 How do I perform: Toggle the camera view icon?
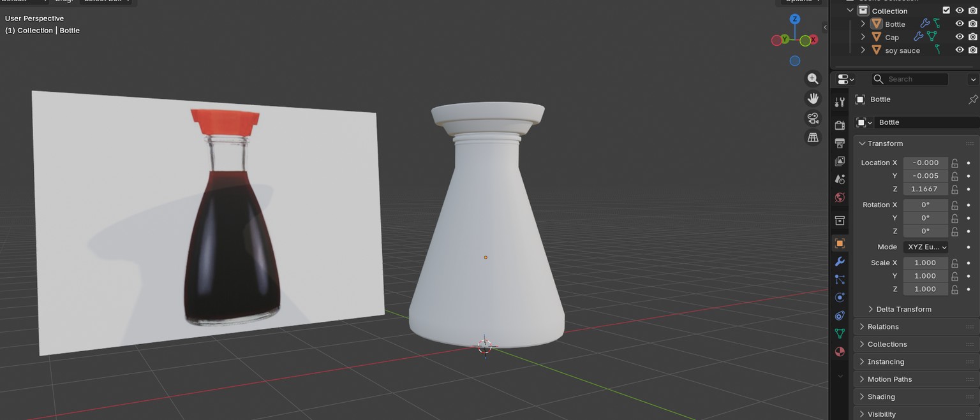click(x=813, y=118)
